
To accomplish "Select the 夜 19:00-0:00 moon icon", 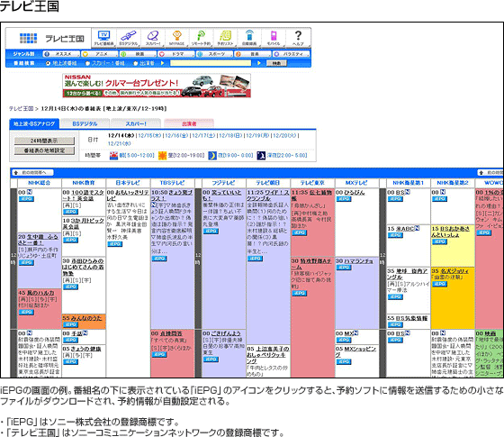I will 212,156.
